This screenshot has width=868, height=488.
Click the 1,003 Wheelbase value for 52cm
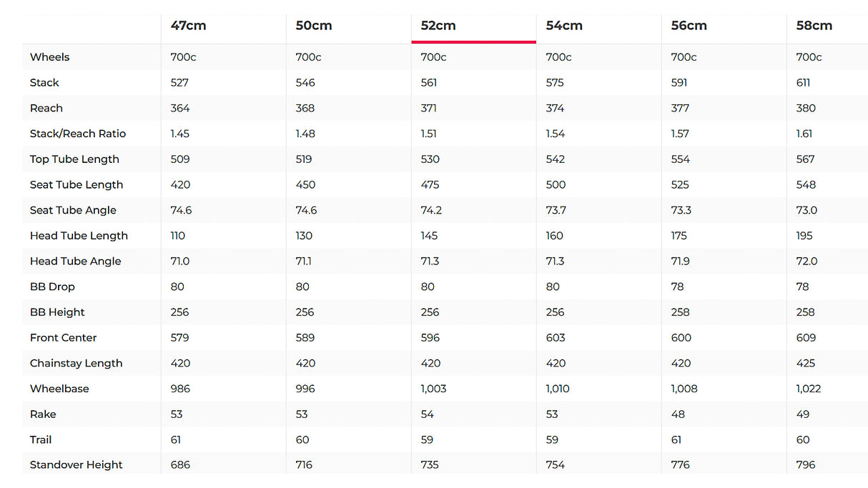coord(433,389)
